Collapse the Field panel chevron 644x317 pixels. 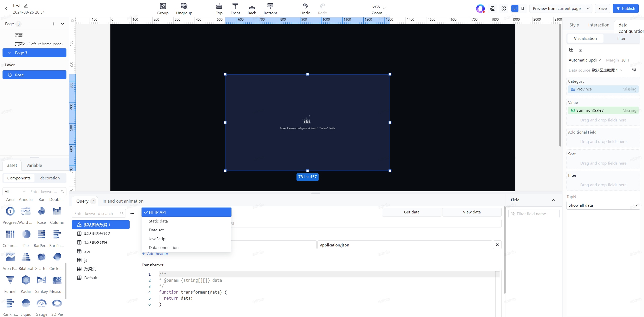[553, 200]
